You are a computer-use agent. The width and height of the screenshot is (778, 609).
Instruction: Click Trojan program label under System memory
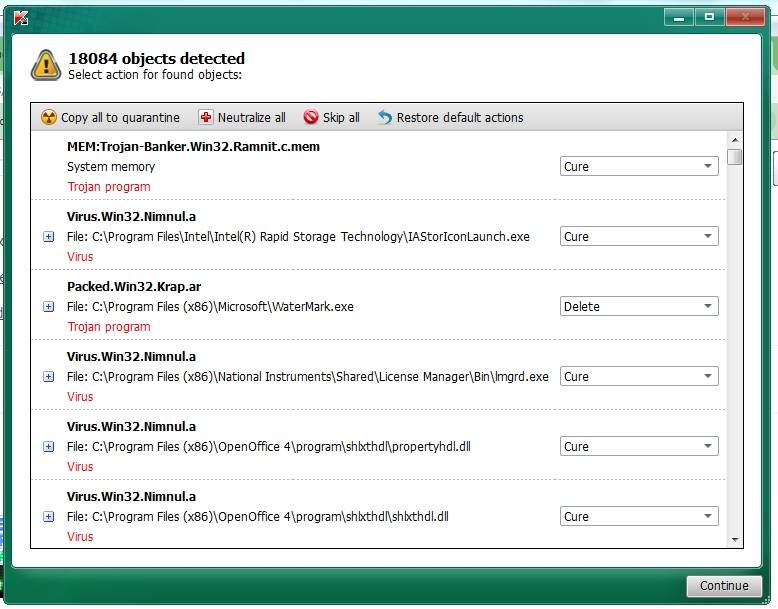109,187
